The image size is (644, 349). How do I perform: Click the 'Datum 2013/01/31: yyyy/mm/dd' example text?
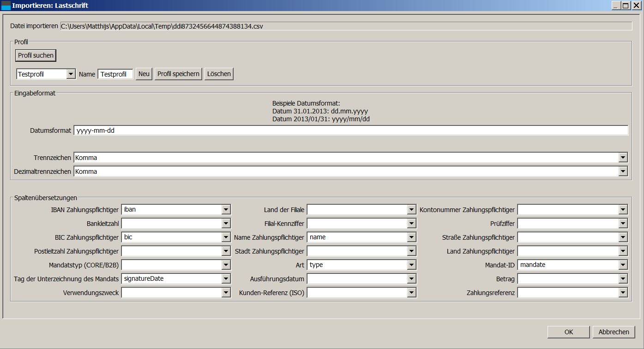(x=321, y=119)
